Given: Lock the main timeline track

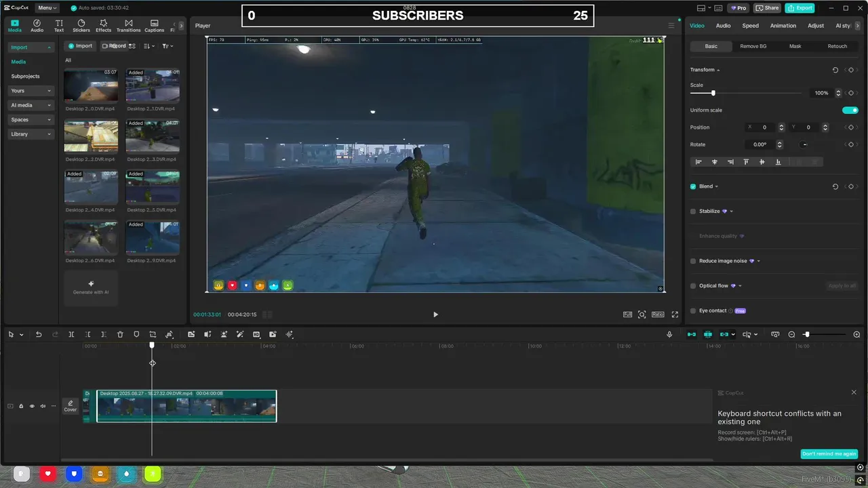Looking at the screenshot, I should coord(21,406).
